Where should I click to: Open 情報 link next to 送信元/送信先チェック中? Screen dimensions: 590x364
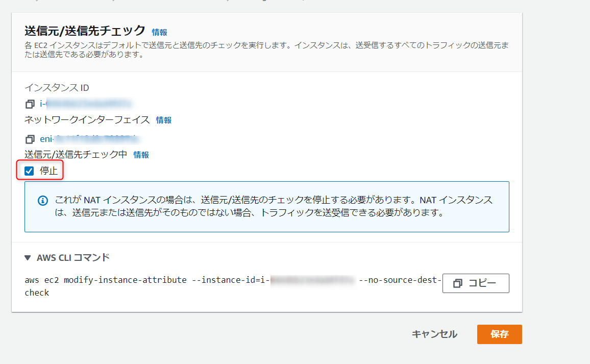141,155
